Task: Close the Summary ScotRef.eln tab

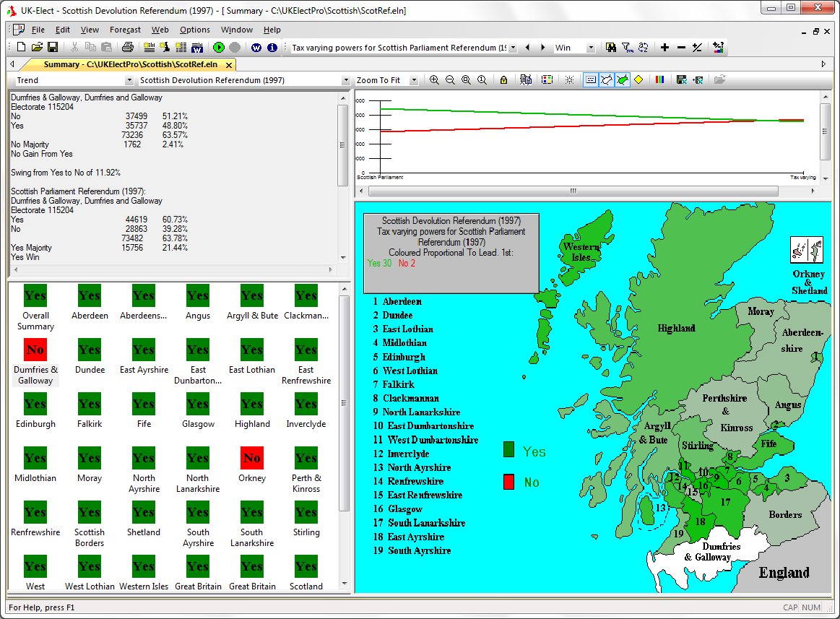Action: point(230,65)
